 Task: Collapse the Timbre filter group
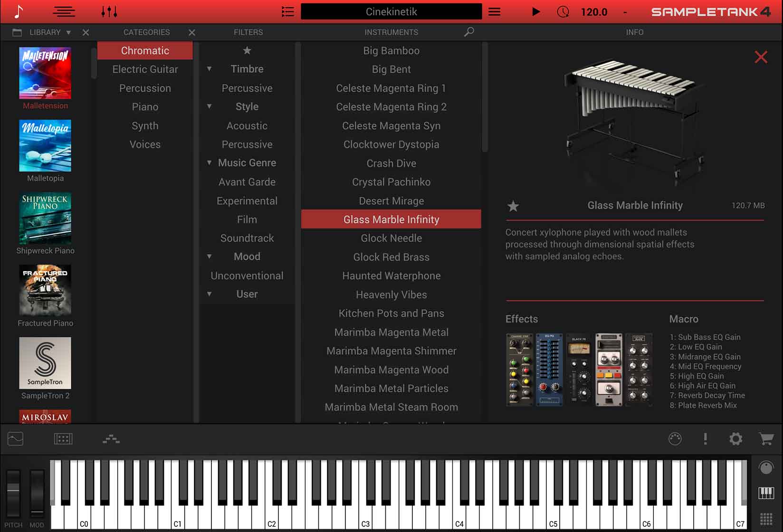(209, 69)
